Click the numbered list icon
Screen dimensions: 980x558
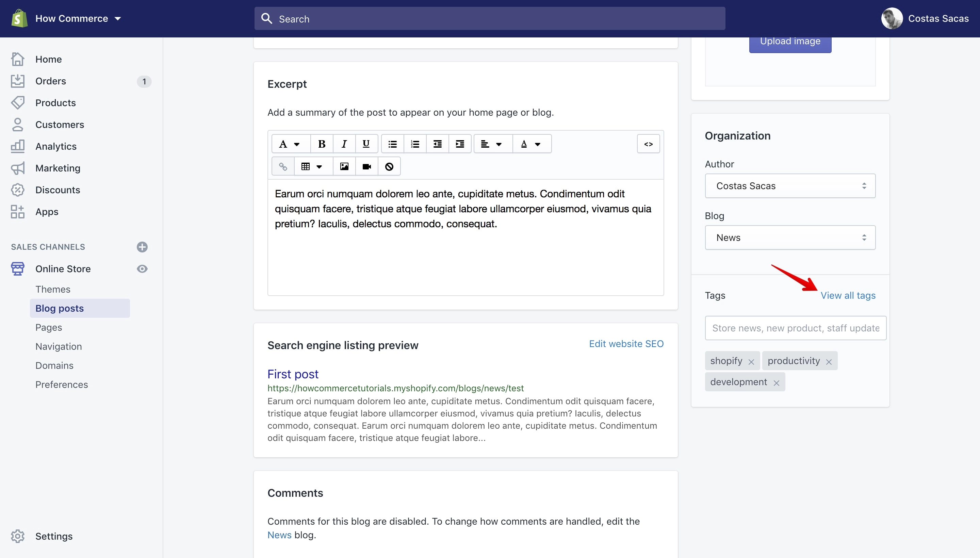coord(415,144)
